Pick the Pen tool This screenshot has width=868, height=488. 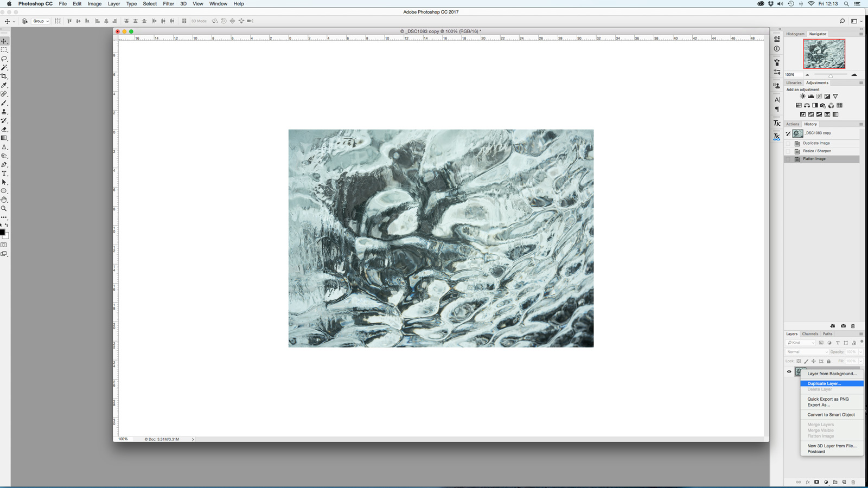(4, 165)
